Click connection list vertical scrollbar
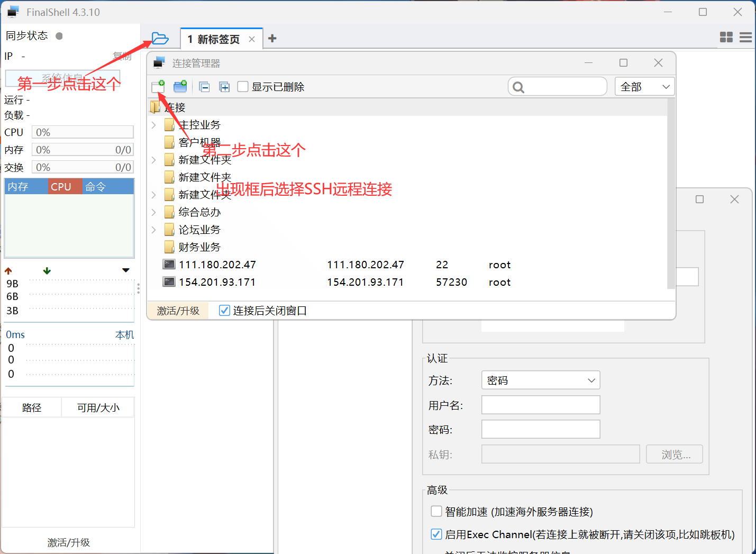Image resolution: width=756 pixels, height=554 pixels. coord(671,194)
